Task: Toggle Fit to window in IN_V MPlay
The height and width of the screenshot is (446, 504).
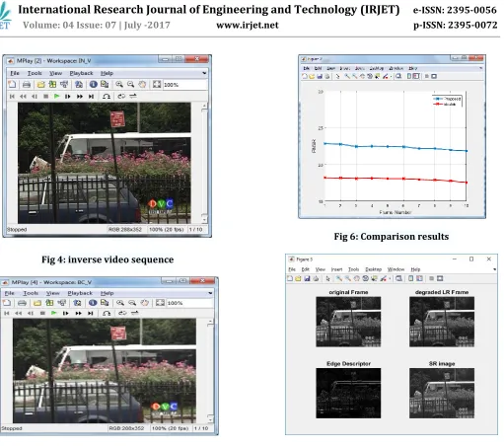Action: click(x=157, y=84)
